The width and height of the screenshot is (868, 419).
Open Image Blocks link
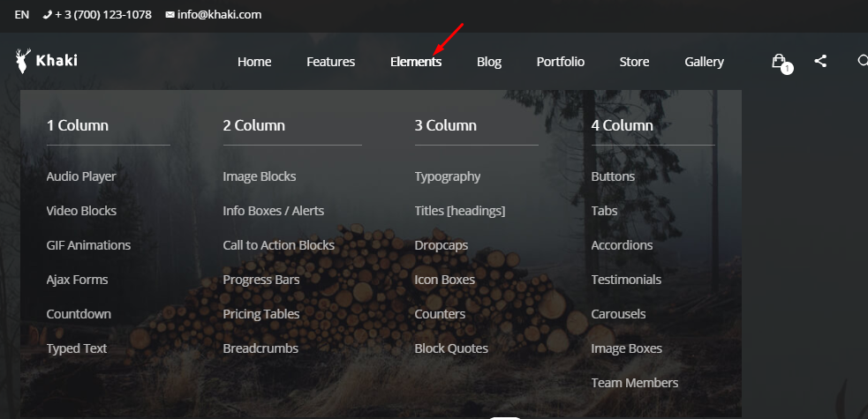259,177
